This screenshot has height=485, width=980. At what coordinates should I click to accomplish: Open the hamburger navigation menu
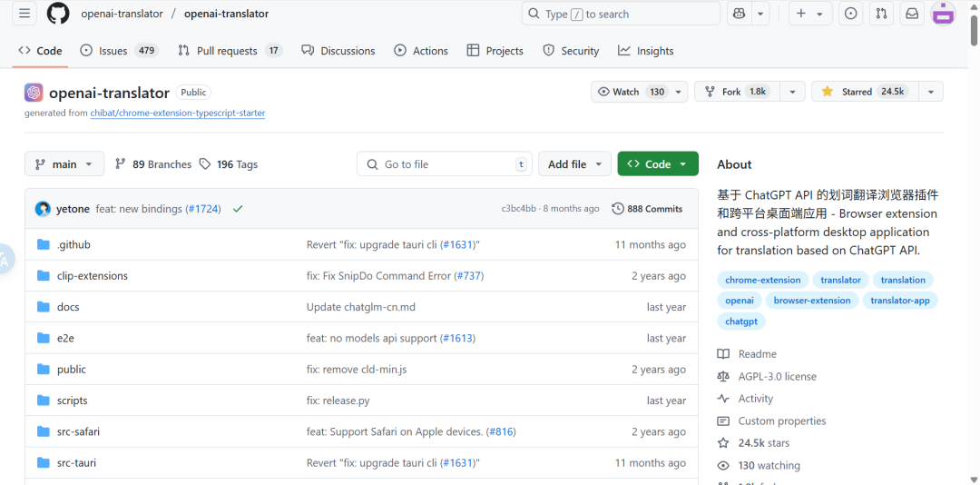24,14
